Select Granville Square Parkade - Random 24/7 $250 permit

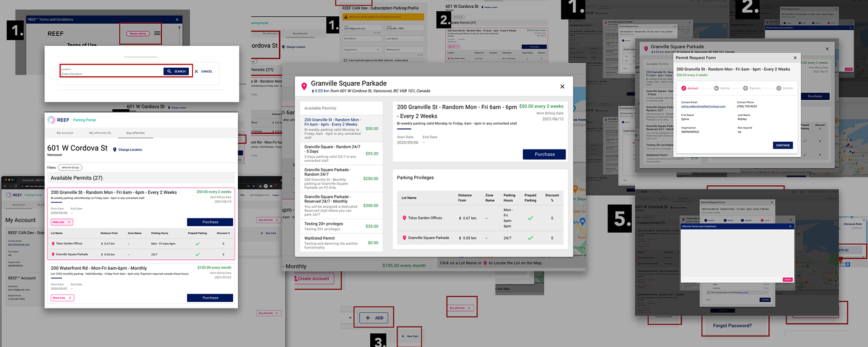point(341,178)
